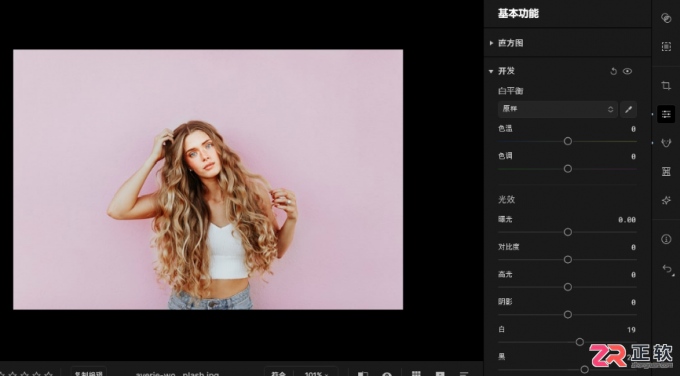The height and width of the screenshot is (376, 680).
Task: Collapse the 开发 section
Action: [491, 71]
